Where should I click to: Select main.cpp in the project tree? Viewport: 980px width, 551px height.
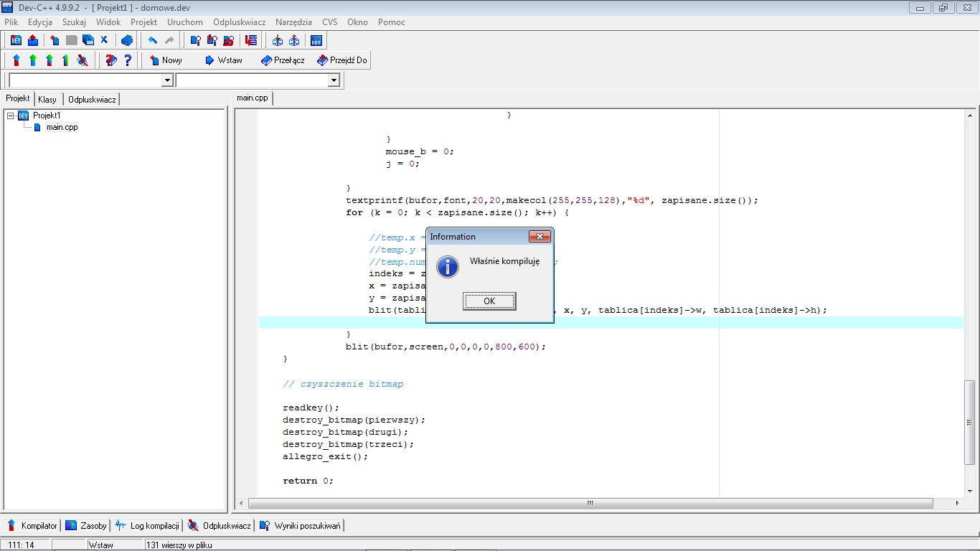(x=62, y=128)
